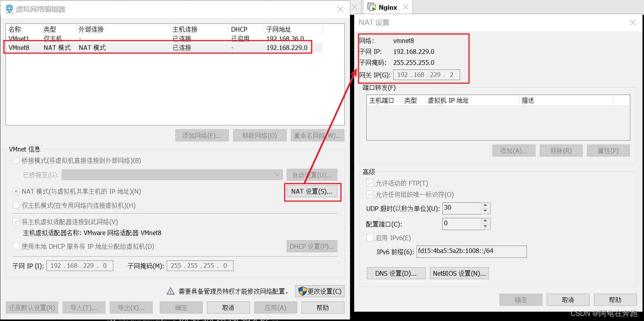Click 自动设置(U)... button
Screen dimensions: 644x321
312,175
